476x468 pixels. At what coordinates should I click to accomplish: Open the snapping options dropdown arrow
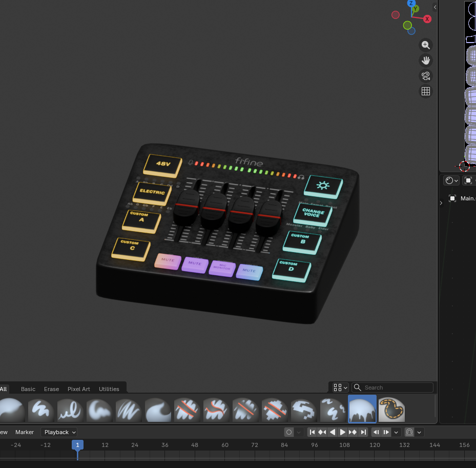[x=419, y=432]
